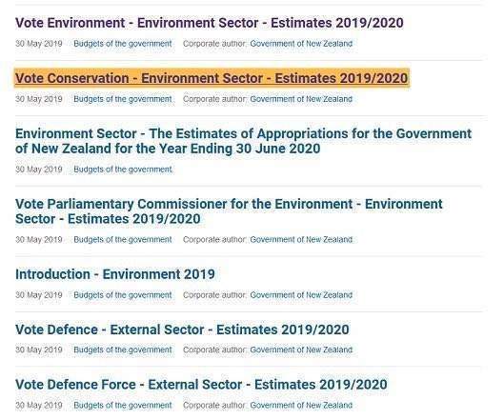Open highlighted Vote Conservation Estimates 2019/2020 link
504x420 pixels.
tap(212, 78)
